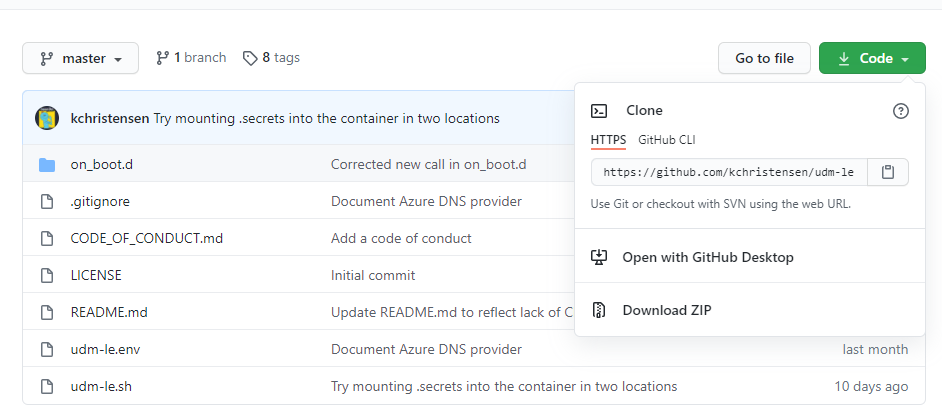Viewport: 942px width, 413px height.
Task: Click the file icon beside .gitignore
Action: (x=46, y=202)
